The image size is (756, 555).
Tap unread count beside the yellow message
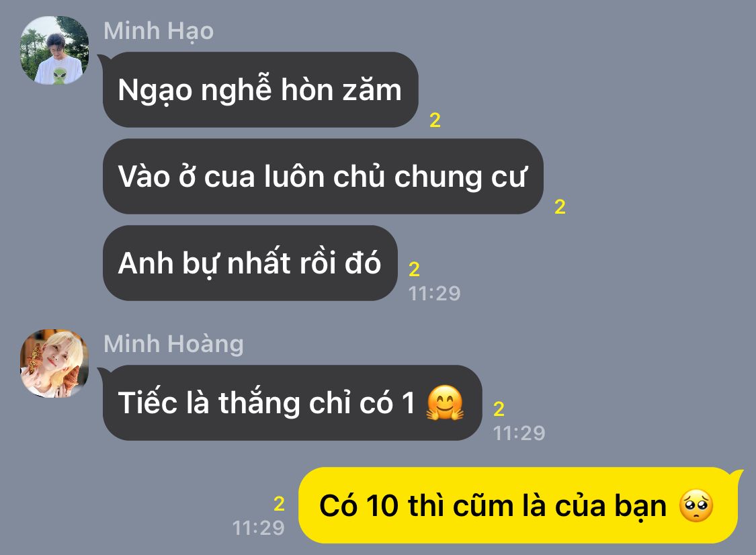pos(279,504)
